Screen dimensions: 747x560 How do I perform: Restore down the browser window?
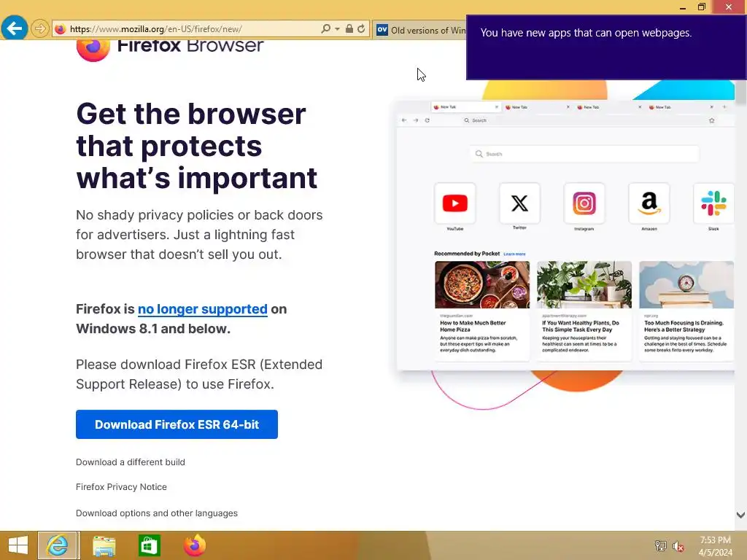[701, 7]
